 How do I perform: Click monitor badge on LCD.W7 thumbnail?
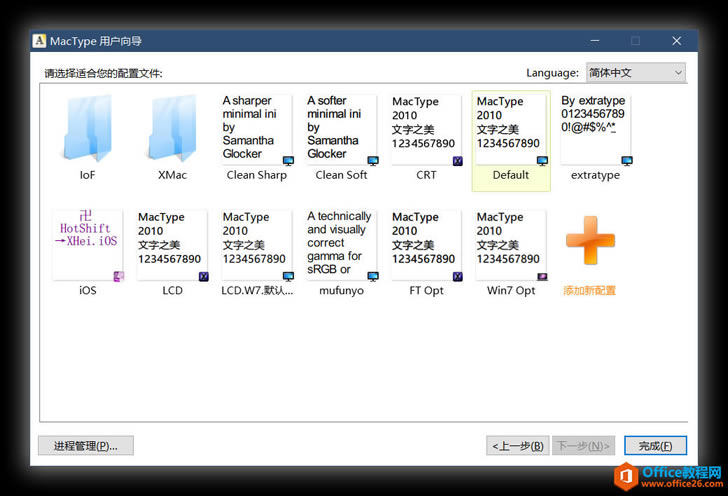click(x=288, y=277)
